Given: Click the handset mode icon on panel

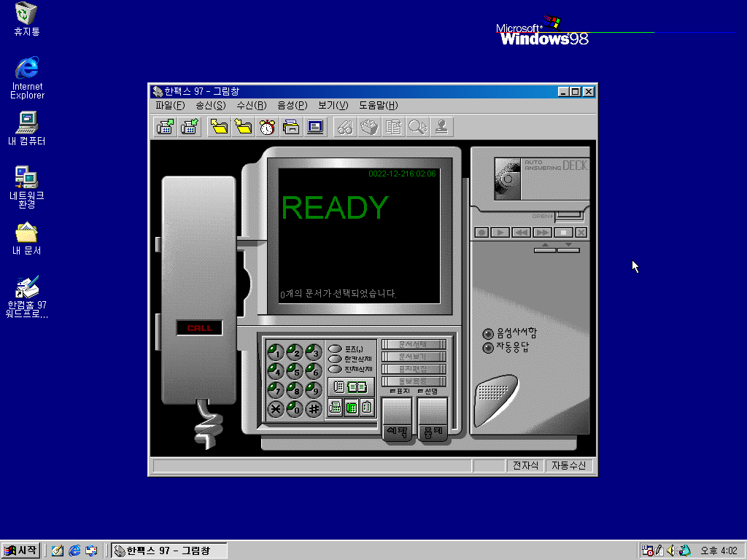Looking at the screenshot, I should [x=367, y=408].
